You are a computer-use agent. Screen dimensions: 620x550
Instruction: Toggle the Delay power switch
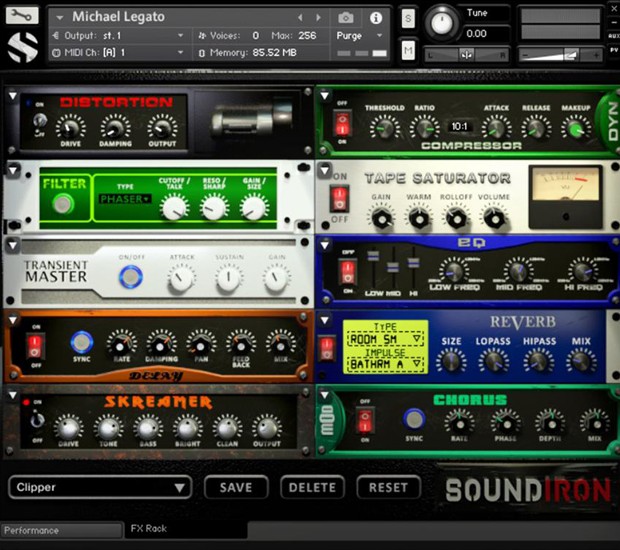tap(35, 346)
